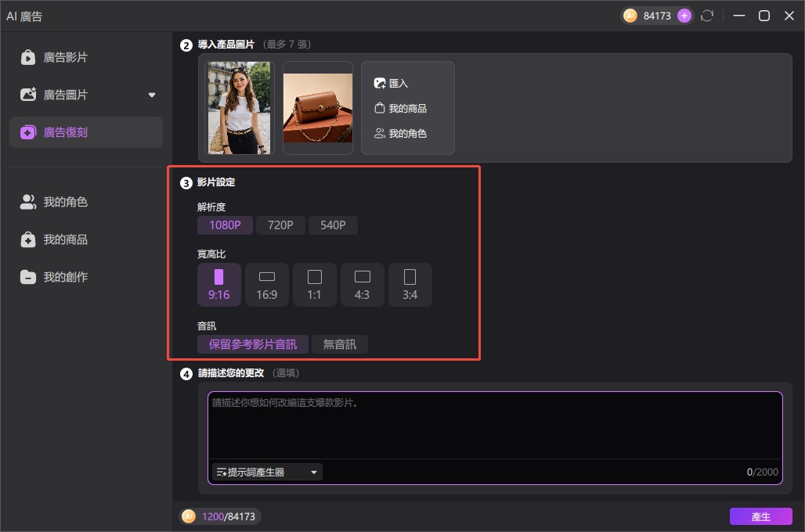Viewport: 805px width, 532px height.
Task: Click the AI coin icon beside 84173
Action: coord(630,16)
